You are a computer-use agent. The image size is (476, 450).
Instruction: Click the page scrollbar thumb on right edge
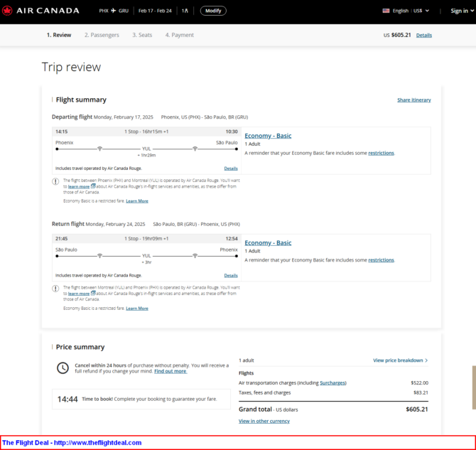point(474,387)
